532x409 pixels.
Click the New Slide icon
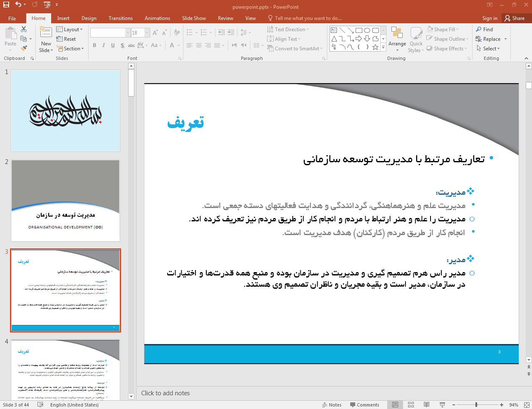(x=46, y=32)
